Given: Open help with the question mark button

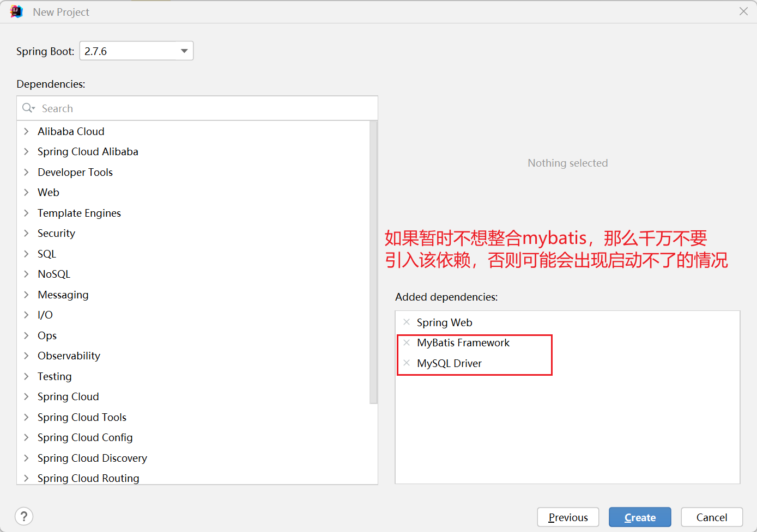Looking at the screenshot, I should pos(24,516).
